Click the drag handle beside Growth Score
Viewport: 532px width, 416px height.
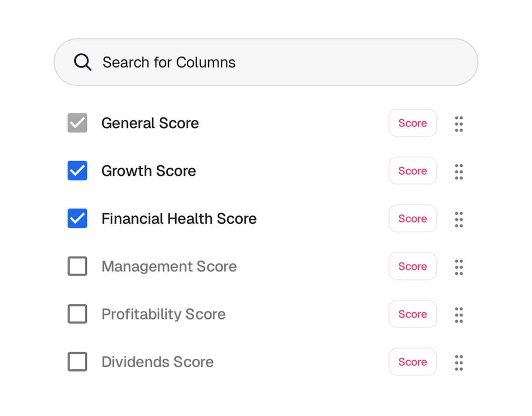pos(459,171)
